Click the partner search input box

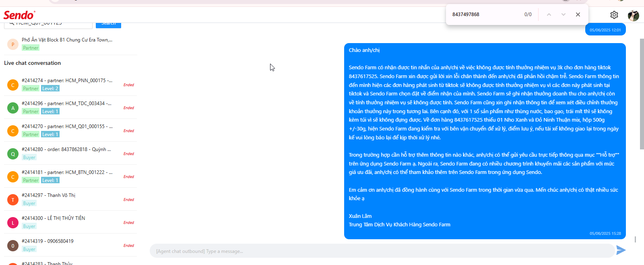[x=48, y=25]
